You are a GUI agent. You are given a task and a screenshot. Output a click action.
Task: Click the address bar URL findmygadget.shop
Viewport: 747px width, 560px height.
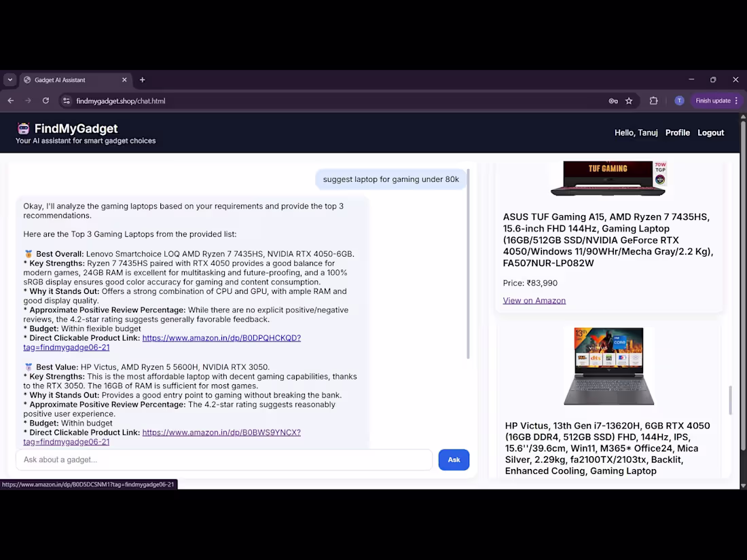tap(120, 101)
